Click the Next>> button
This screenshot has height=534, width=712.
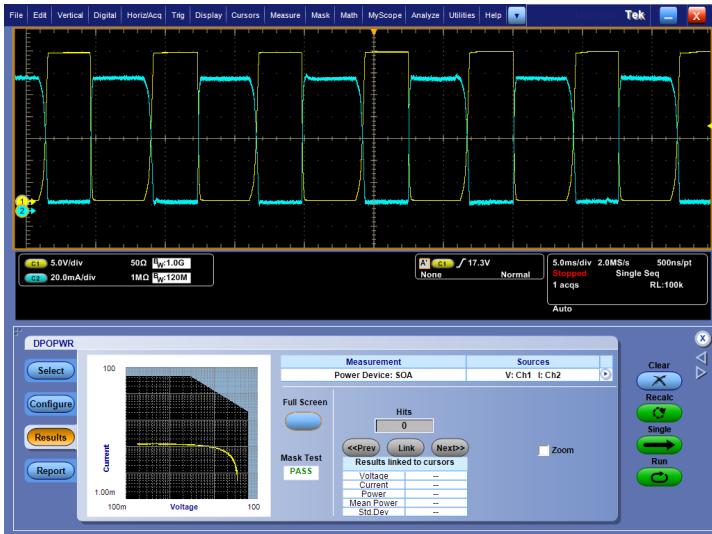[450, 448]
